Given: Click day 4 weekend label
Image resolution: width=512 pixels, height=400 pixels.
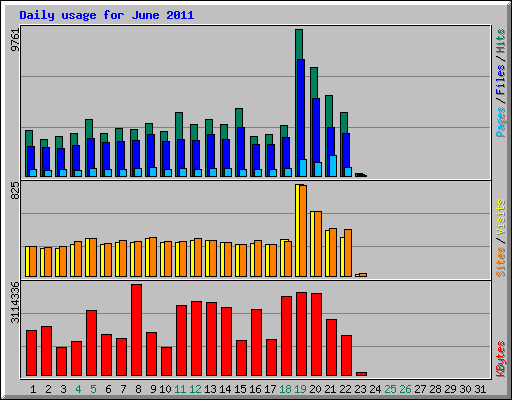Looking at the screenshot, I should (x=78, y=389).
